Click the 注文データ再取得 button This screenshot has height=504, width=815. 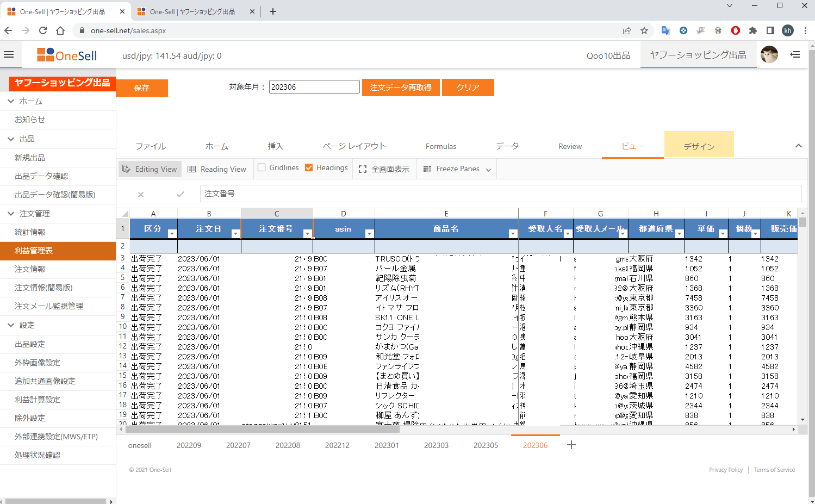pyautogui.click(x=401, y=88)
